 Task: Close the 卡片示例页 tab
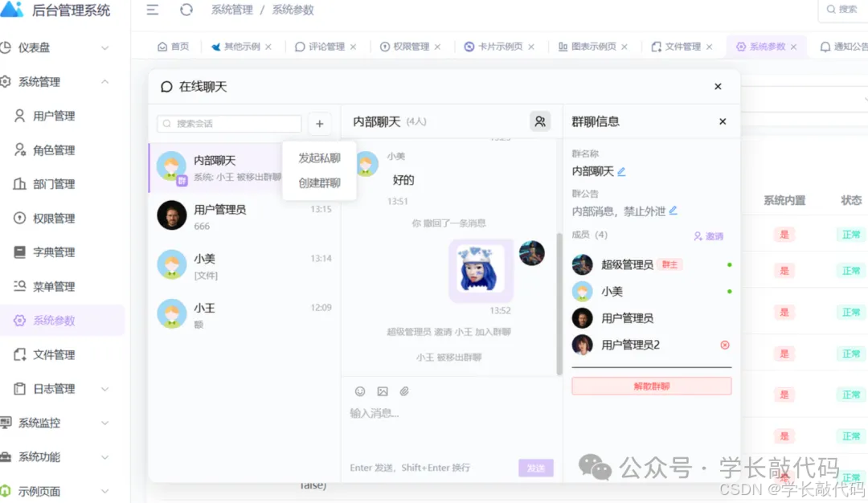point(531,47)
